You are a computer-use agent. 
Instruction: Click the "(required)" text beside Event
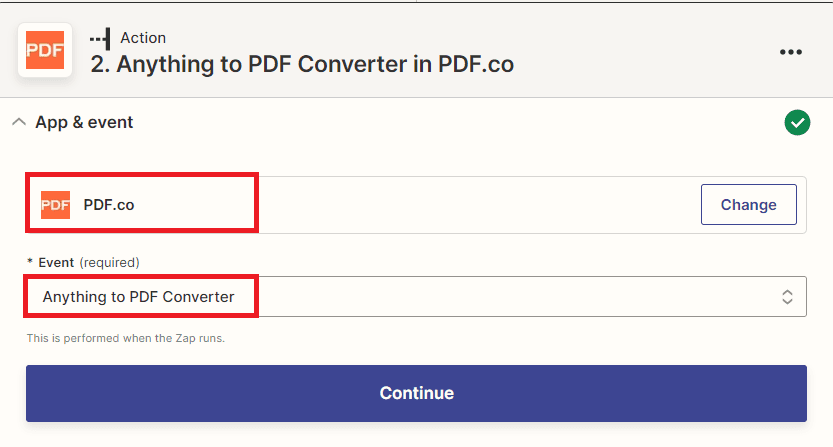[x=109, y=262]
